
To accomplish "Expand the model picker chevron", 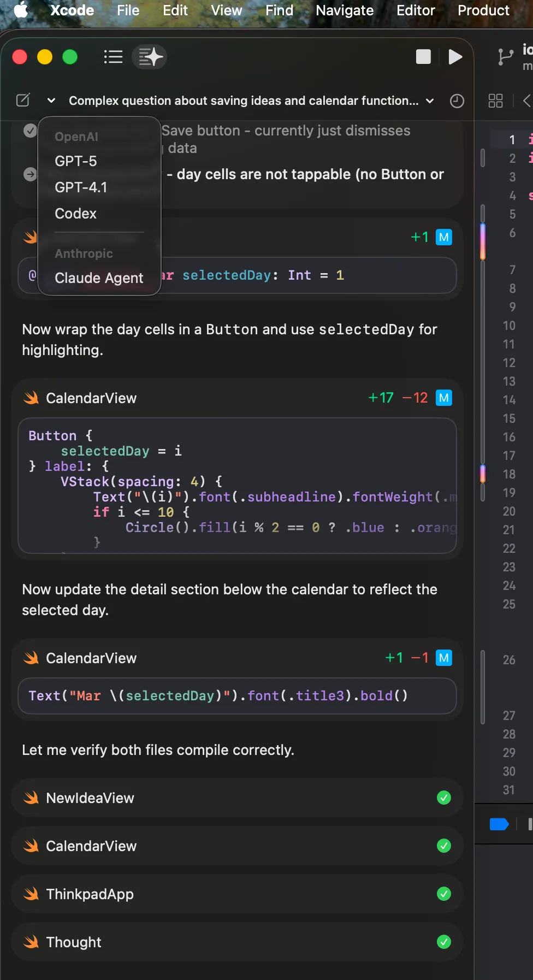I will [51, 101].
